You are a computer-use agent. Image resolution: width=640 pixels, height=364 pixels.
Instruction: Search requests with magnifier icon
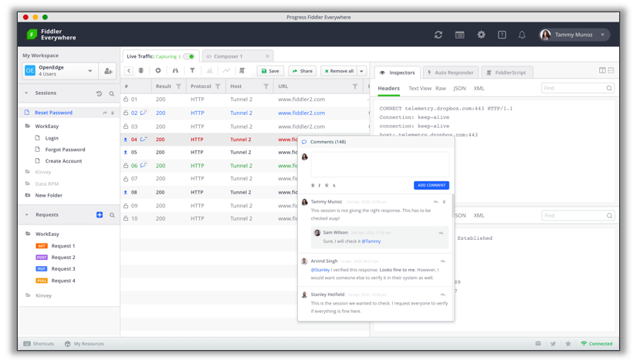pyautogui.click(x=112, y=215)
